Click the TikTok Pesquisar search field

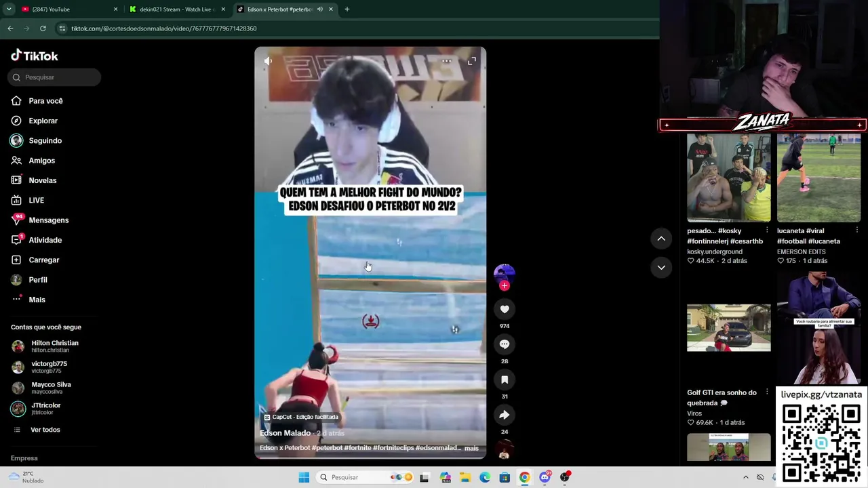point(54,77)
